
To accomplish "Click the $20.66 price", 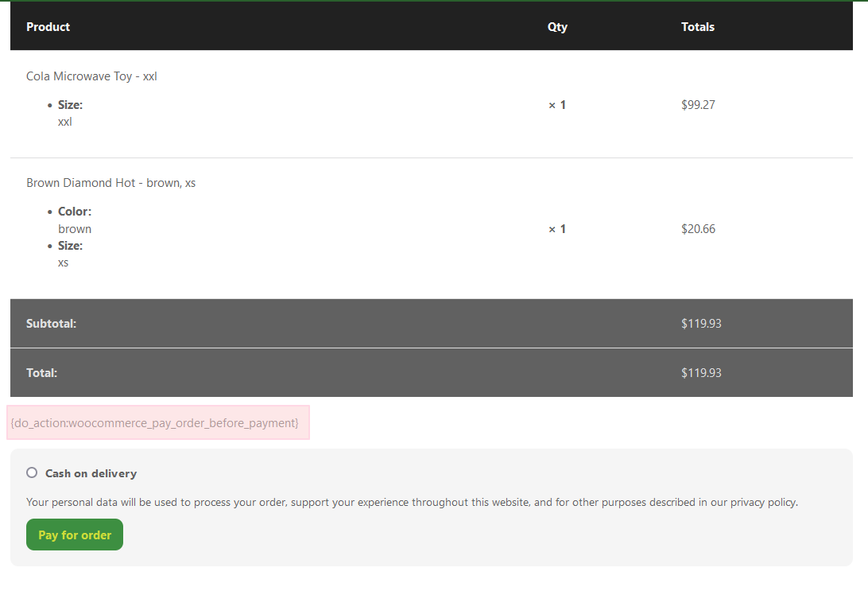I will click(698, 229).
